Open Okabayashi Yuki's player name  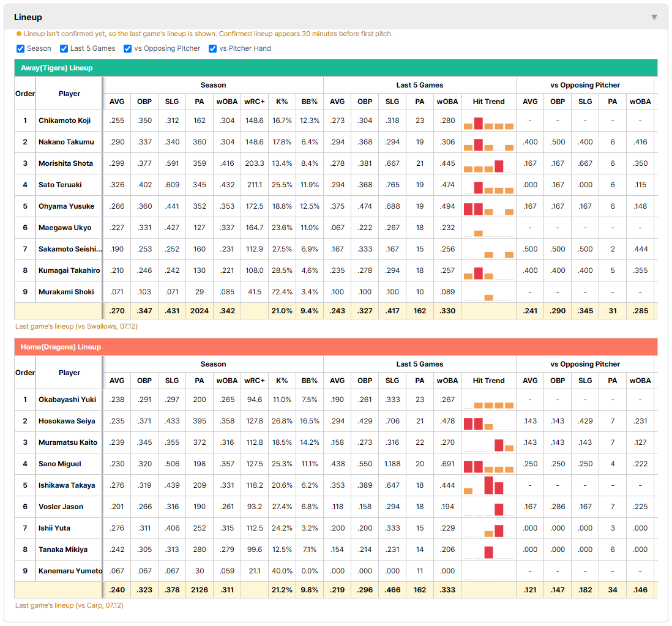pyautogui.click(x=67, y=400)
